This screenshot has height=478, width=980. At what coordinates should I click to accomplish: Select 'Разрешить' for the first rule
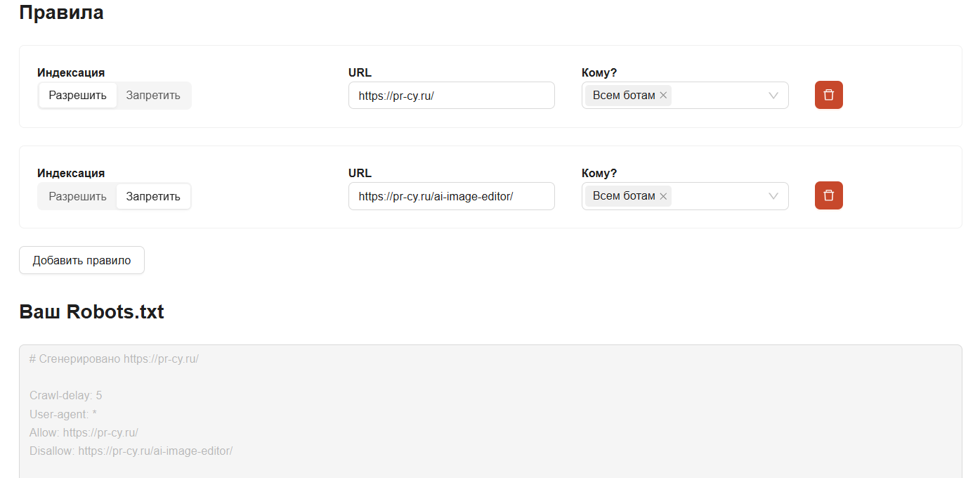coord(77,96)
